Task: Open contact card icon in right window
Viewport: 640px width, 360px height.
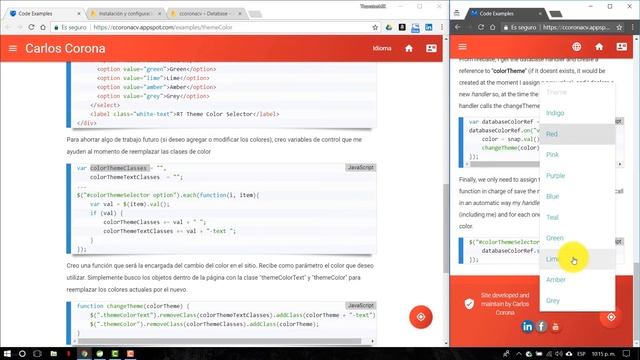Action: tap(621, 47)
